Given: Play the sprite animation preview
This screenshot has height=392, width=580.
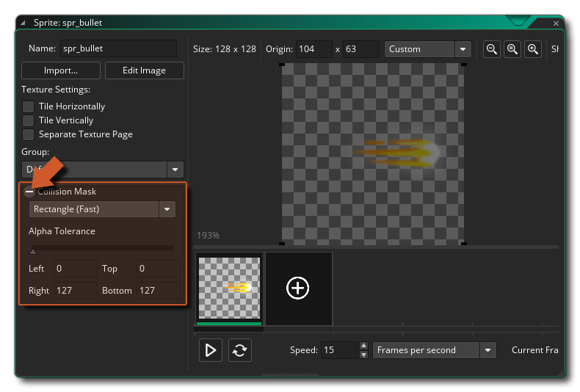Looking at the screenshot, I should tap(211, 350).
